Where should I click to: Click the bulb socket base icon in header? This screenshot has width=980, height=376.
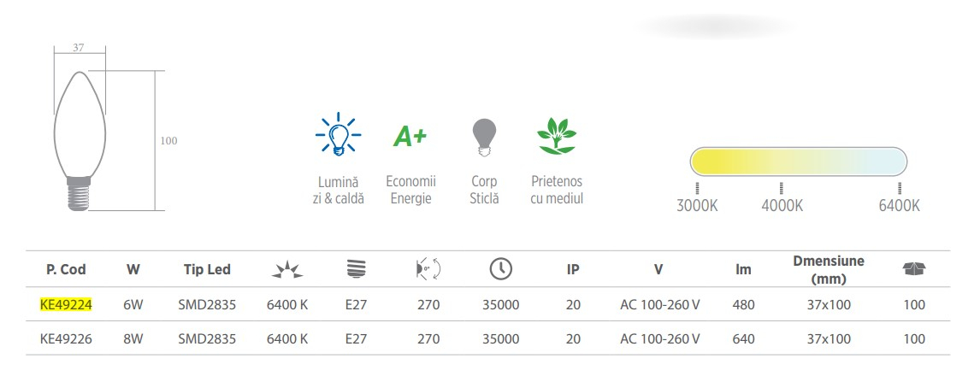(x=357, y=269)
